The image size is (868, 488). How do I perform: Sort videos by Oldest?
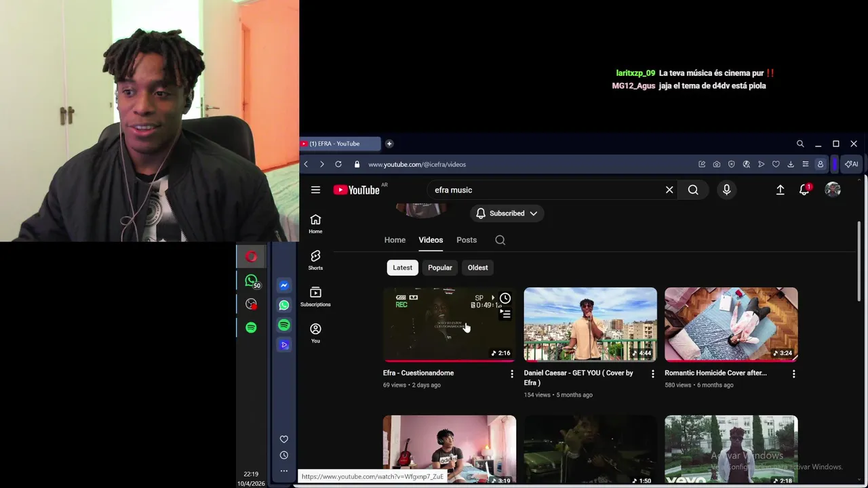point(477,268)
